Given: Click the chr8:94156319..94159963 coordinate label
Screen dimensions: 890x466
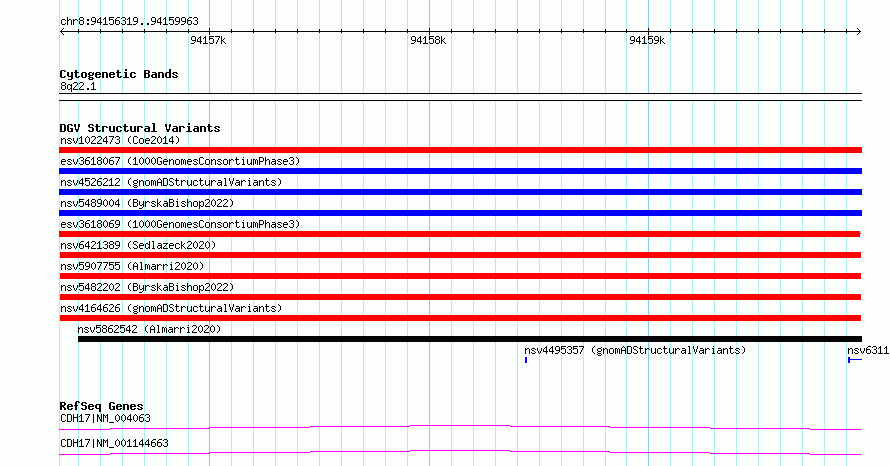Looking at the screenshot, I should click(x=129, y=22).
